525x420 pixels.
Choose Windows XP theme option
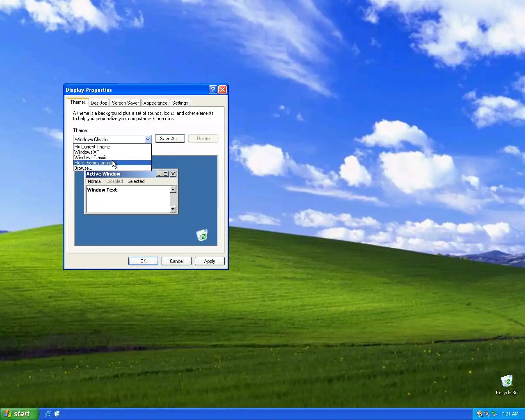112,152
